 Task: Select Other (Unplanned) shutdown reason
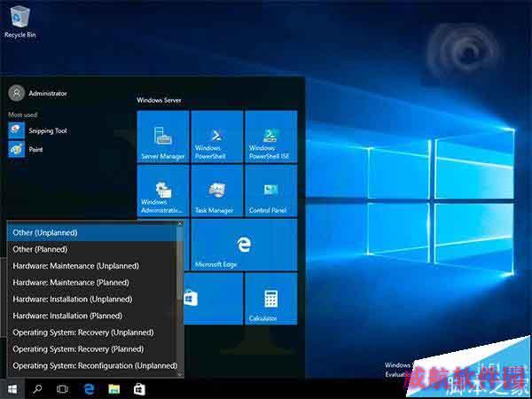point(91,232)
